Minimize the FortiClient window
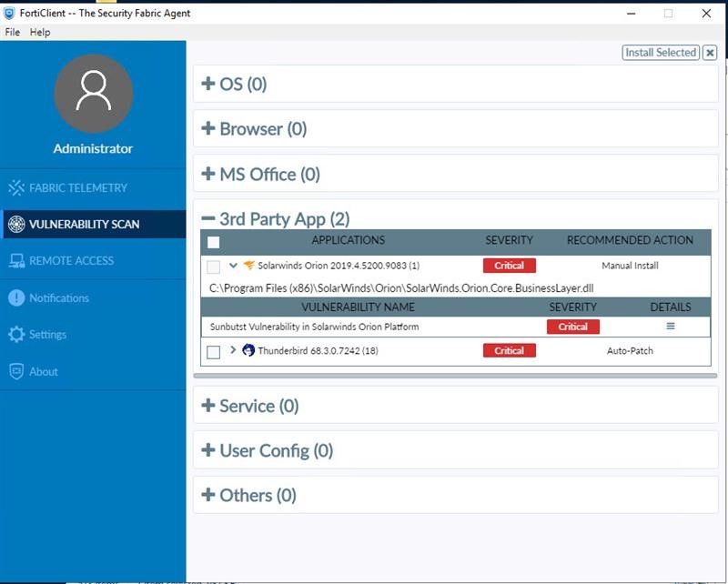The height and width of the screenshot is (584, 728). 631,14
